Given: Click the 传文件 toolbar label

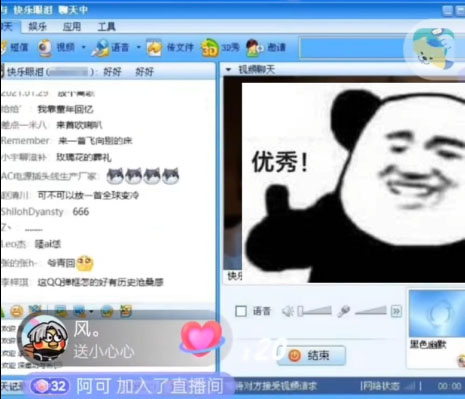Looking at the screenshot, I should coord(180,47).
